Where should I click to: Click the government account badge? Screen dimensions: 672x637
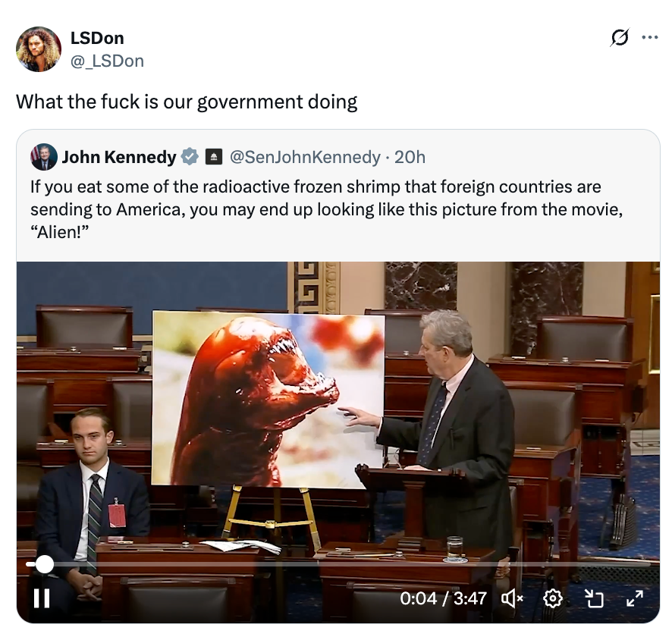click(213, 157)
